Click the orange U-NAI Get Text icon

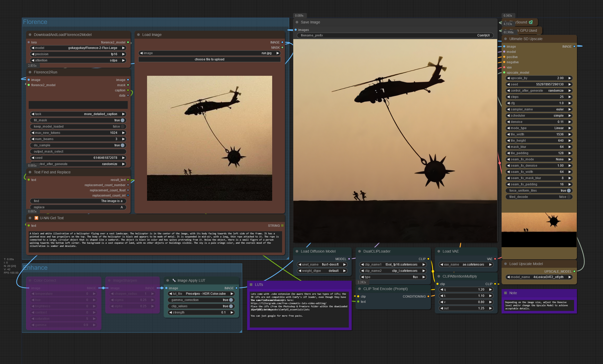click(36, 218)
